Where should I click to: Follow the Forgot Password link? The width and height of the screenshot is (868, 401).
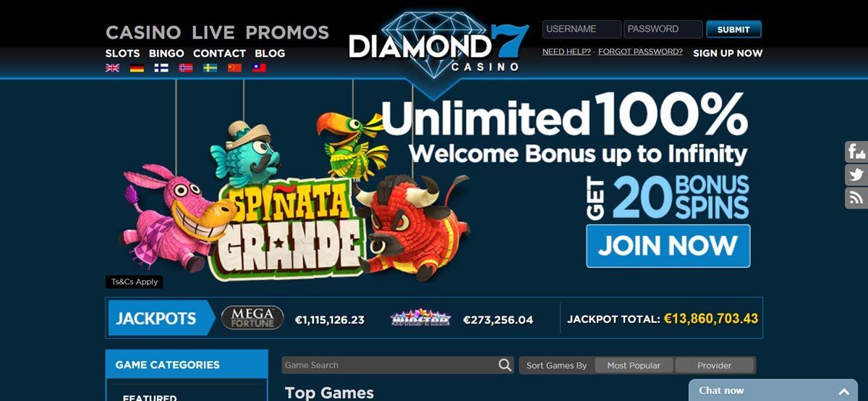[x=640, y=52]
